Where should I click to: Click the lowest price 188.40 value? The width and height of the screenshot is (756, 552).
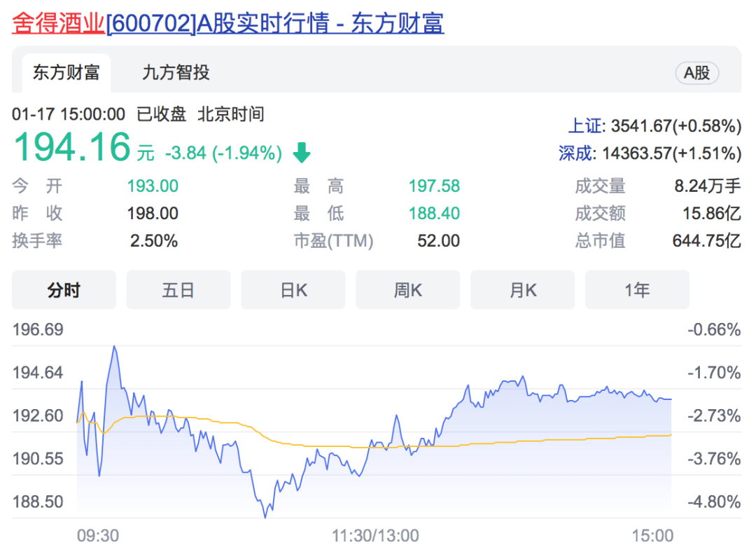434,213
